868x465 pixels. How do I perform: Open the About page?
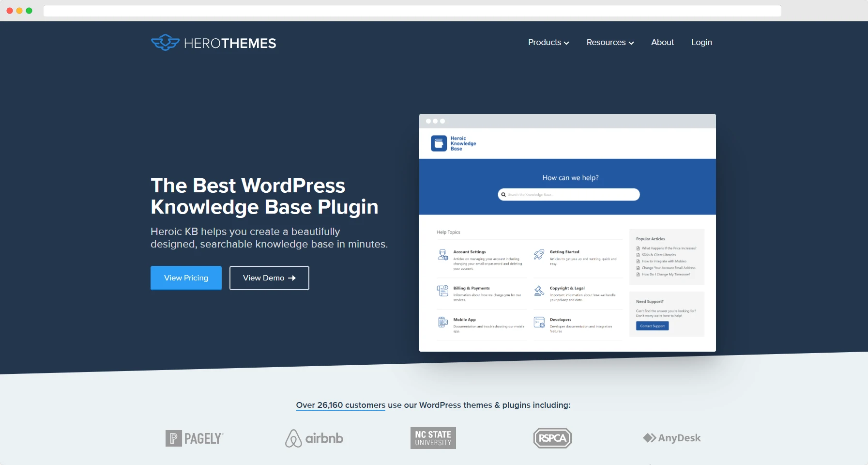(662, 43)
